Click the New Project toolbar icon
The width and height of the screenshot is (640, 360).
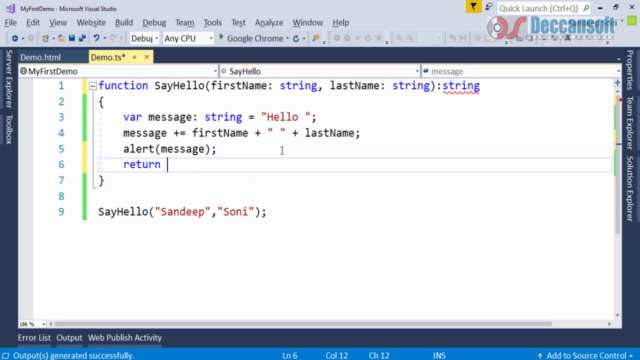[x=45, y=38]
